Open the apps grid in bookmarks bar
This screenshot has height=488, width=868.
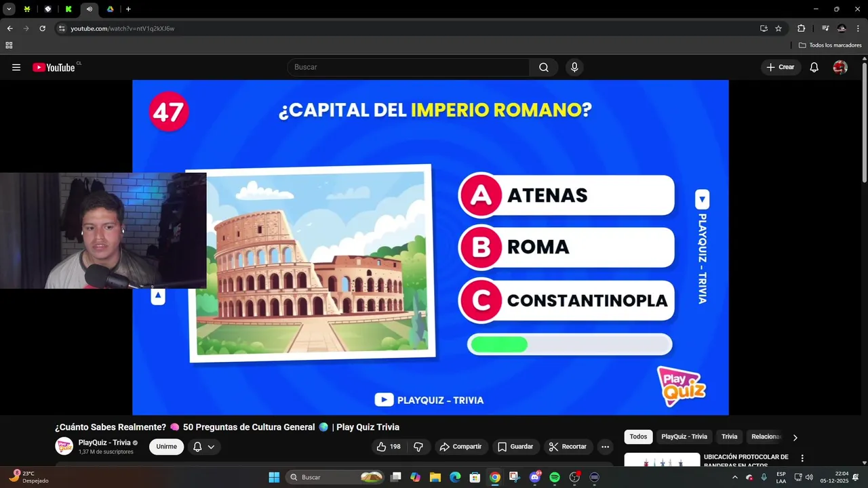coord(9,45)
